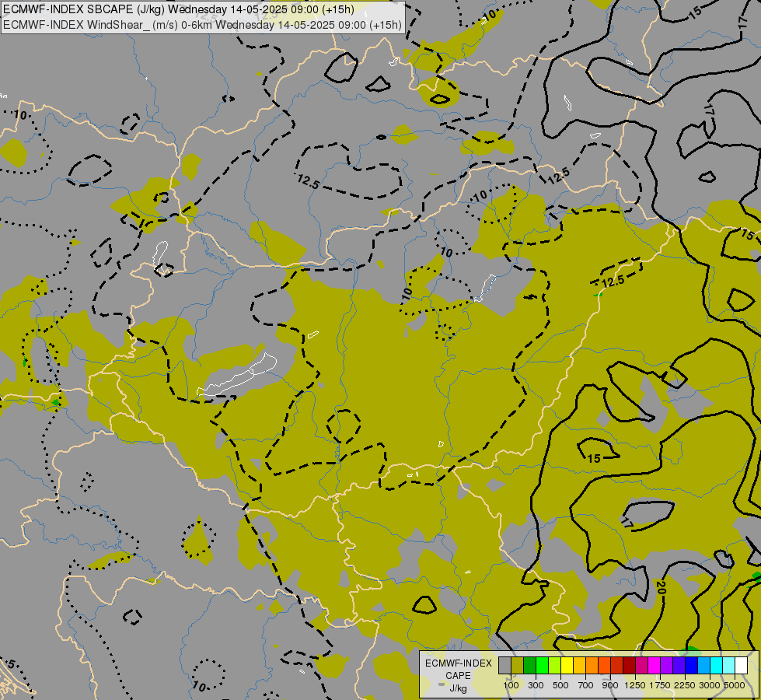Click the ECMWF-INDEX CAPE legend title
Screen dimensions: 761x700
(459, 670)
